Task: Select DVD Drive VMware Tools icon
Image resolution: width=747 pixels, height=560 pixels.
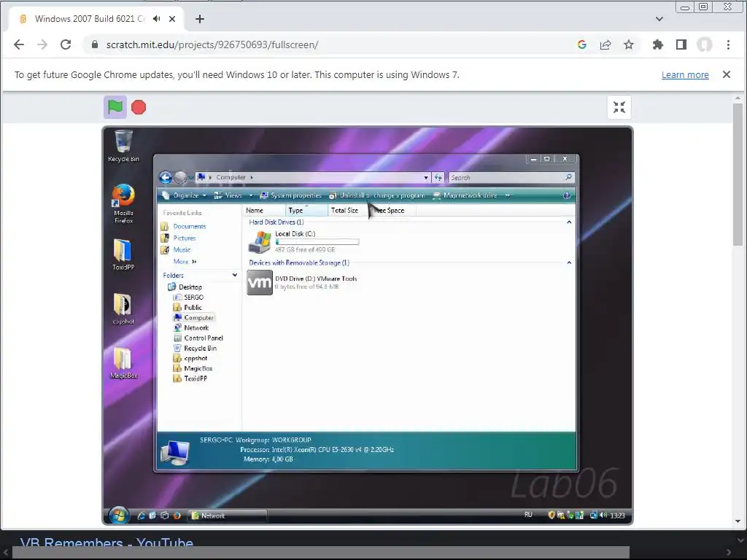Action: tap(260, 282)
